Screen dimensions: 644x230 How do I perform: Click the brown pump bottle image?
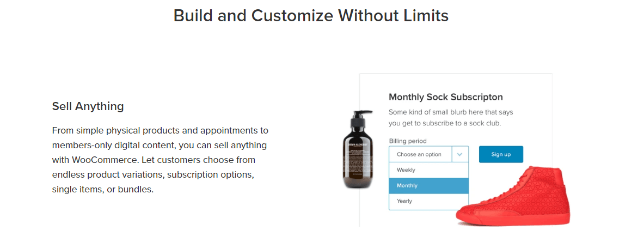358,149
